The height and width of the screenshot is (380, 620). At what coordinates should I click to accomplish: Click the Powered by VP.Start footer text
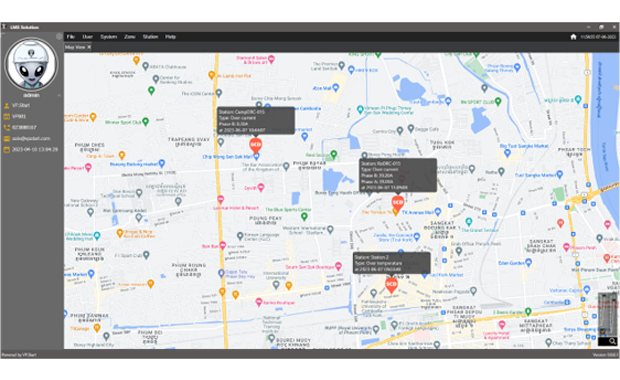[19, 355]
